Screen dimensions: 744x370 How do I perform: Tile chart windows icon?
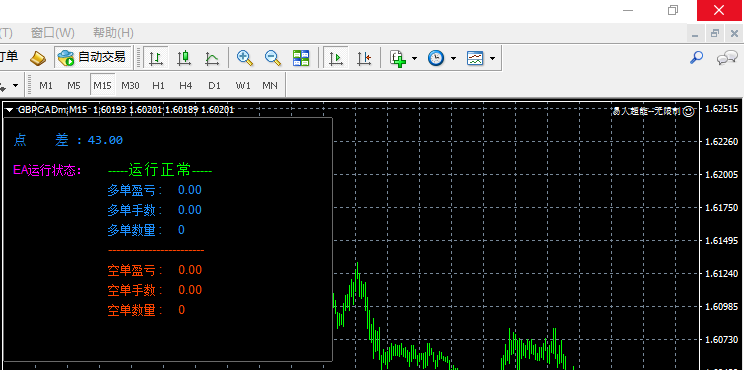tap(301, 58)
